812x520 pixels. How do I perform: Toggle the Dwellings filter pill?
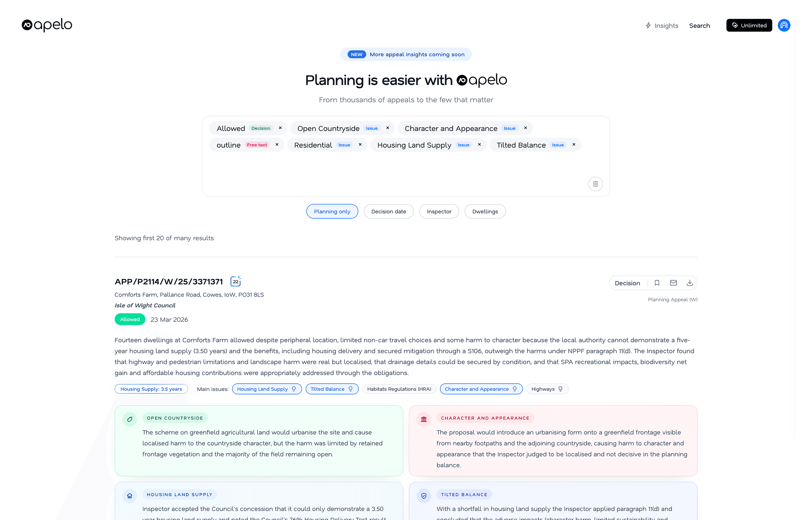point(485,211)
